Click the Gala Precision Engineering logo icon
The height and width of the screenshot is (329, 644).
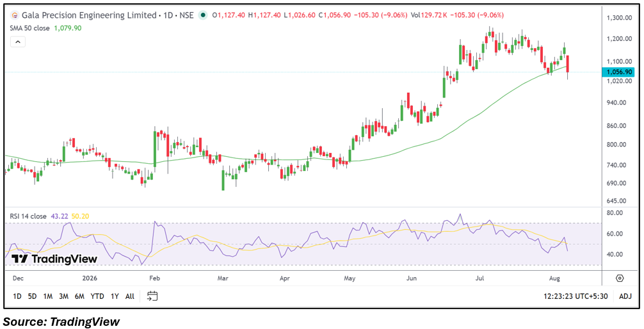(15, 15)
